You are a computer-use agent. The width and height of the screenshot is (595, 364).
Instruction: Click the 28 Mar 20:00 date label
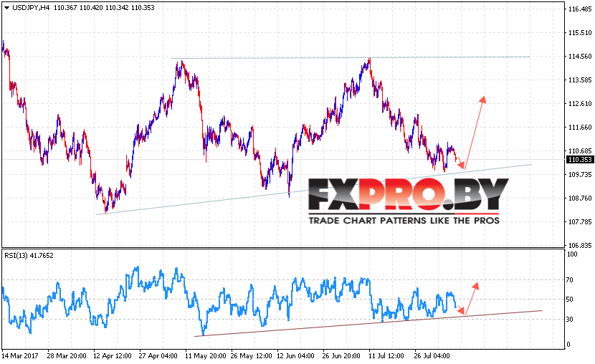pyautogui.click(x=67, y=356)
